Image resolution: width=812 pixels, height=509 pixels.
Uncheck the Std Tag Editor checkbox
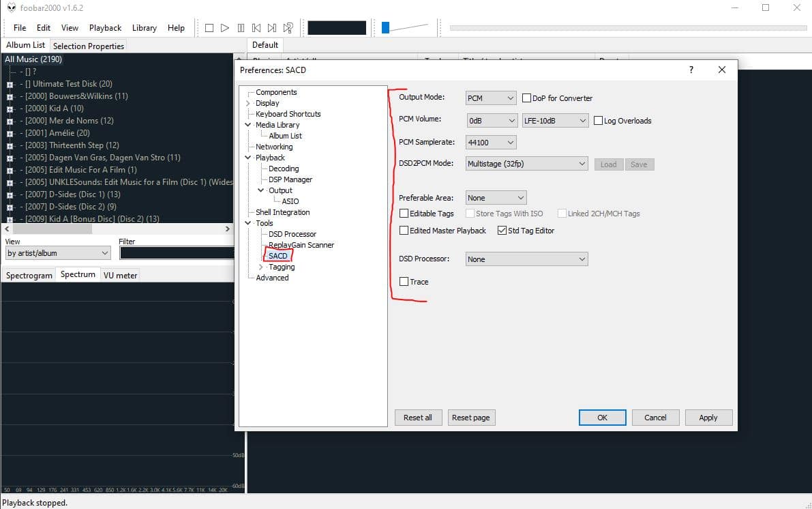coord(502,231)
